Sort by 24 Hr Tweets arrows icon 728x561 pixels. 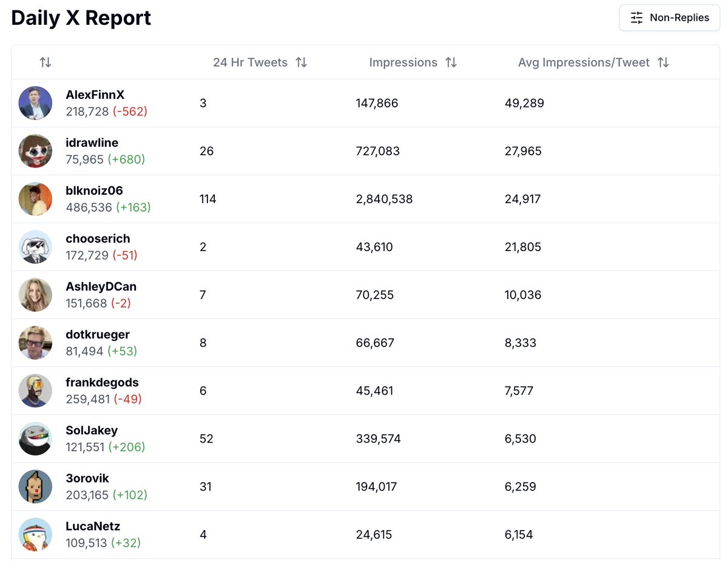click(x=302, y=62)
